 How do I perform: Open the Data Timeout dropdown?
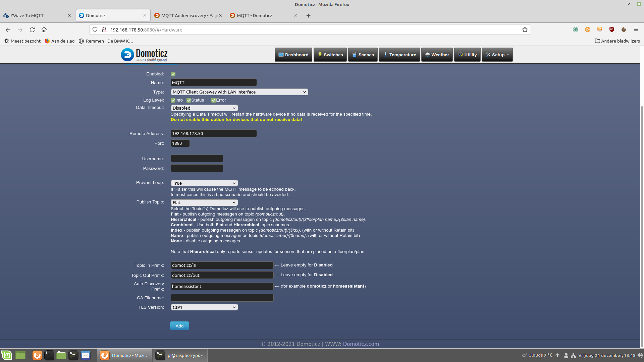pos(204,108)
